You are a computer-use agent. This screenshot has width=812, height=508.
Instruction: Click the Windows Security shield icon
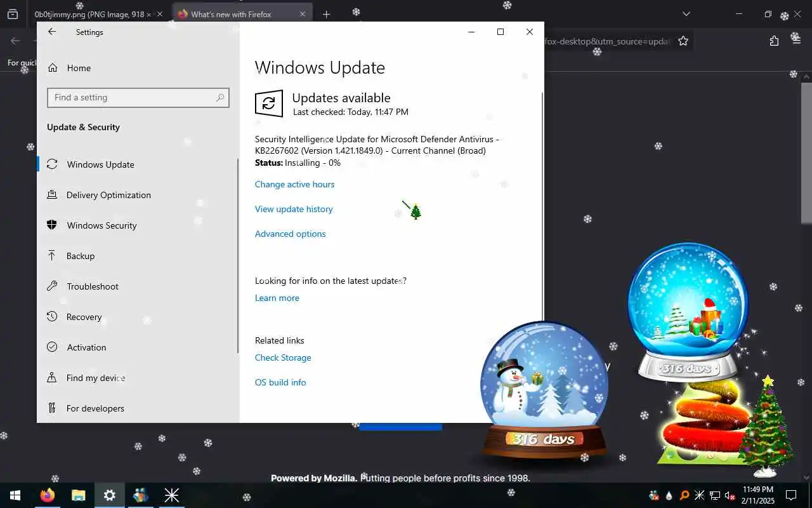(53, 225)
